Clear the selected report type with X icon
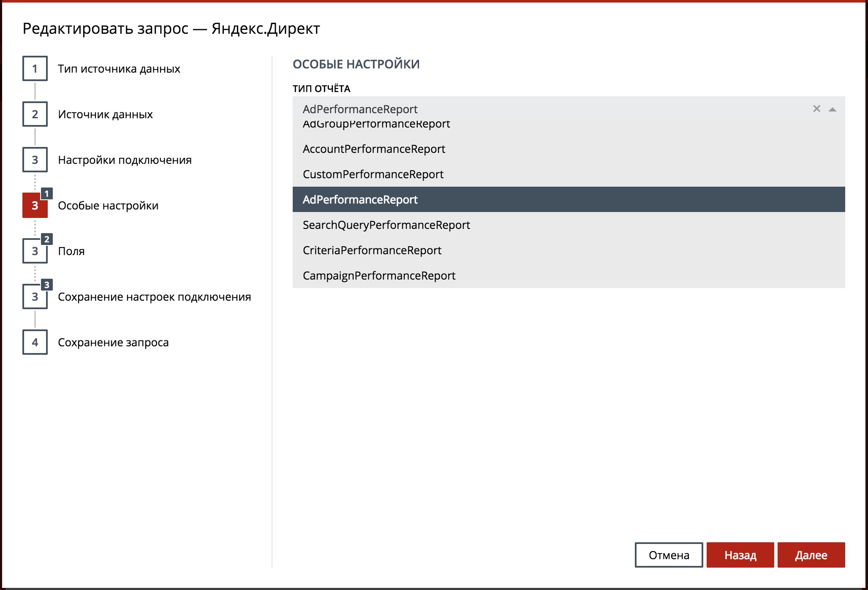 816,109
